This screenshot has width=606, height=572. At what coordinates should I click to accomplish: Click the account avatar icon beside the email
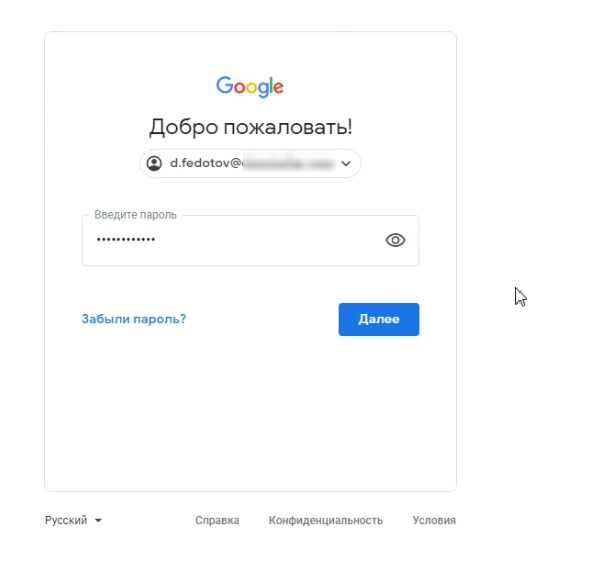[x=154, y=163]
